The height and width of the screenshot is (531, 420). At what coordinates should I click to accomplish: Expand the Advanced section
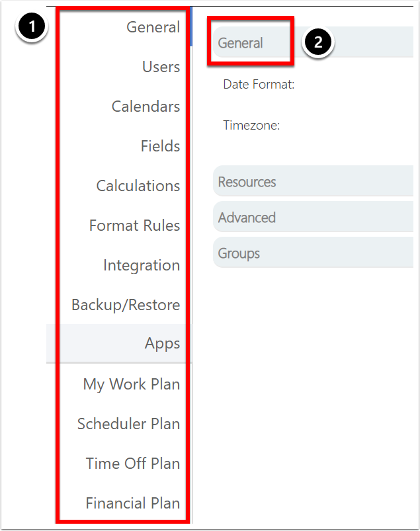click(313, 217)
